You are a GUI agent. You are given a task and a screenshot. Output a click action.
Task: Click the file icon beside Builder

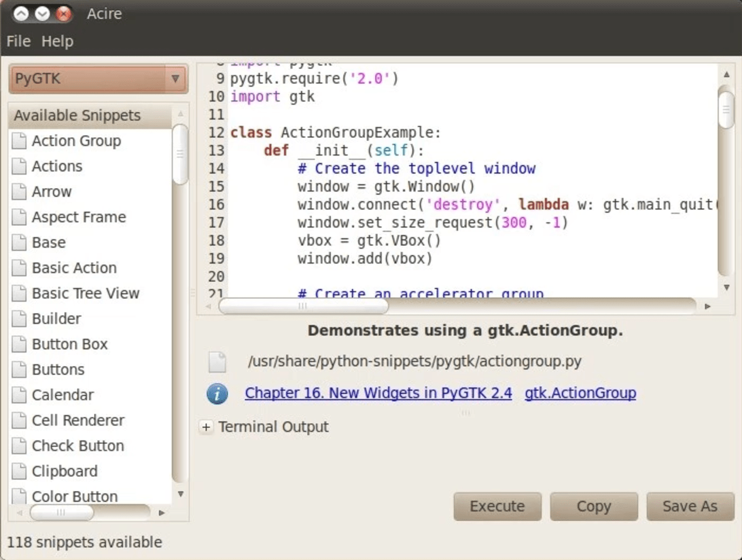19,318
